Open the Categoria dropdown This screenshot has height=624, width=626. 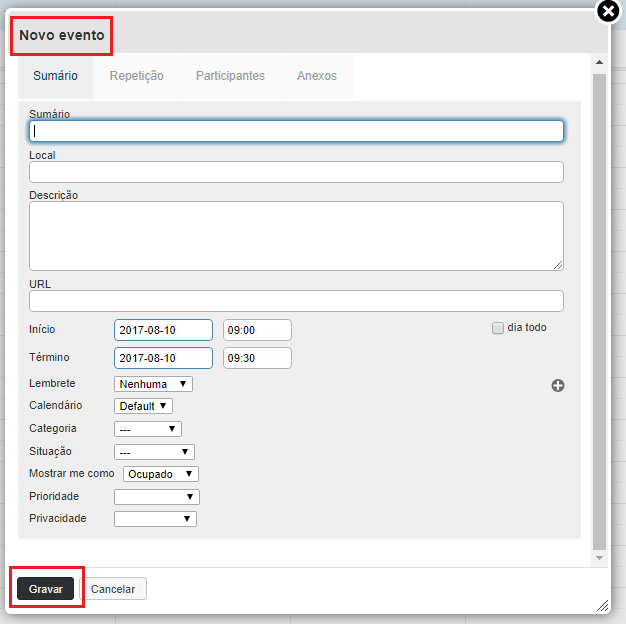click(x=148, y=429)
